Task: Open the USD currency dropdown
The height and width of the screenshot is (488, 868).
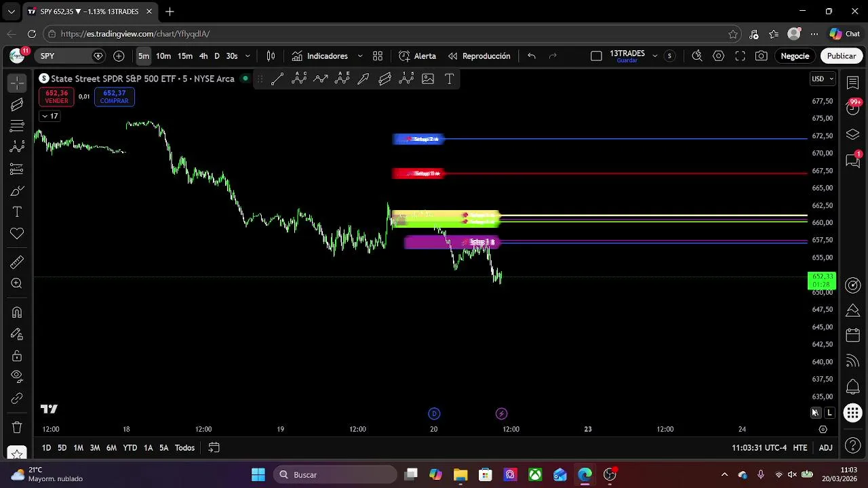Action: pyautogui.click(x=823, y=79)
